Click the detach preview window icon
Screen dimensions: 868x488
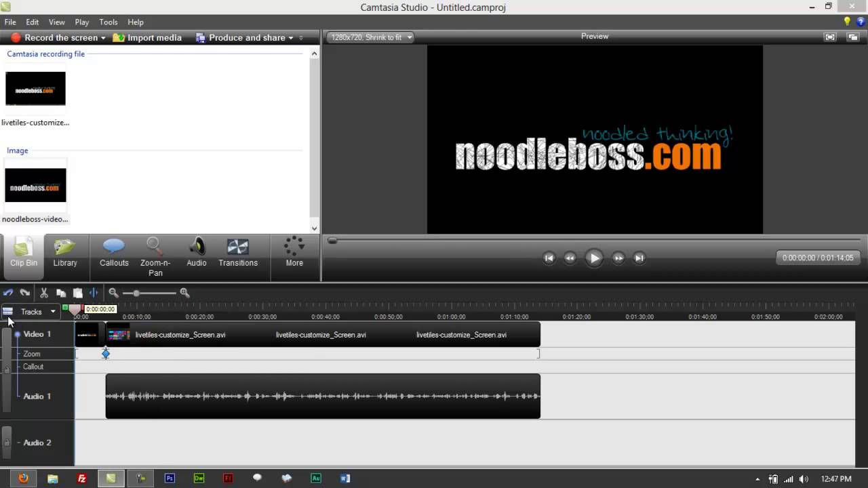[853, 37]
